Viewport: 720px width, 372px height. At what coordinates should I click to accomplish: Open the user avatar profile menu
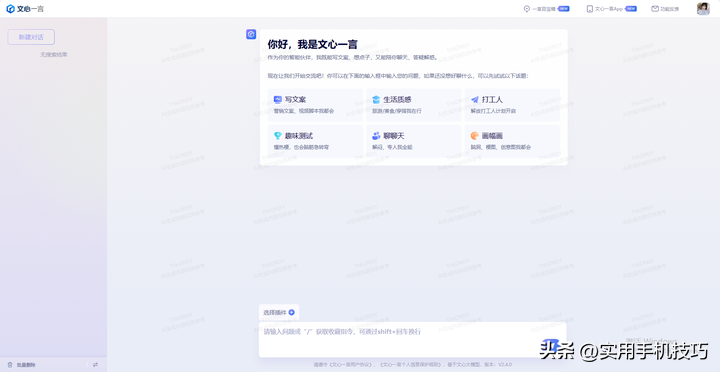703,9
